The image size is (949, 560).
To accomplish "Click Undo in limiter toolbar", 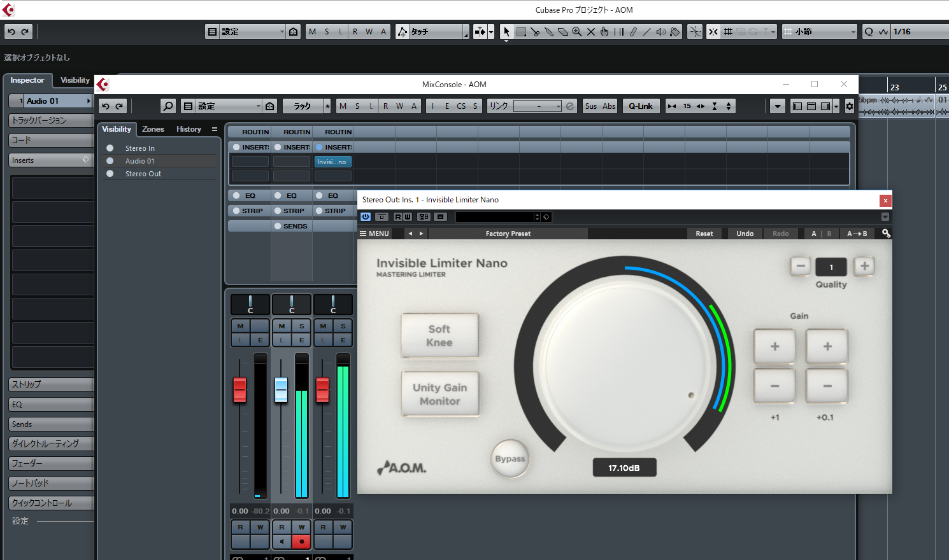I will 745,234.
